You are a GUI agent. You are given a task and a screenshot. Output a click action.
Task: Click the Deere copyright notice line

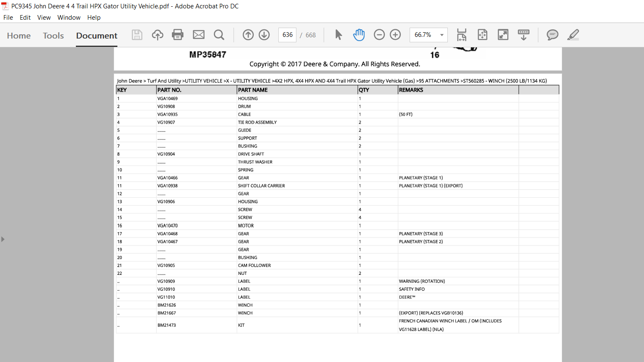pos(335,64)
